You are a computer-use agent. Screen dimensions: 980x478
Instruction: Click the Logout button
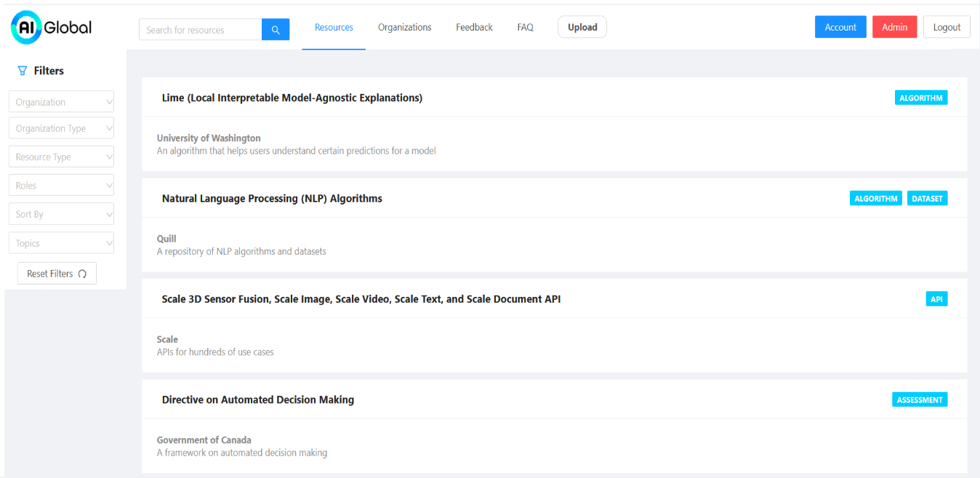(x=947, y=26)
